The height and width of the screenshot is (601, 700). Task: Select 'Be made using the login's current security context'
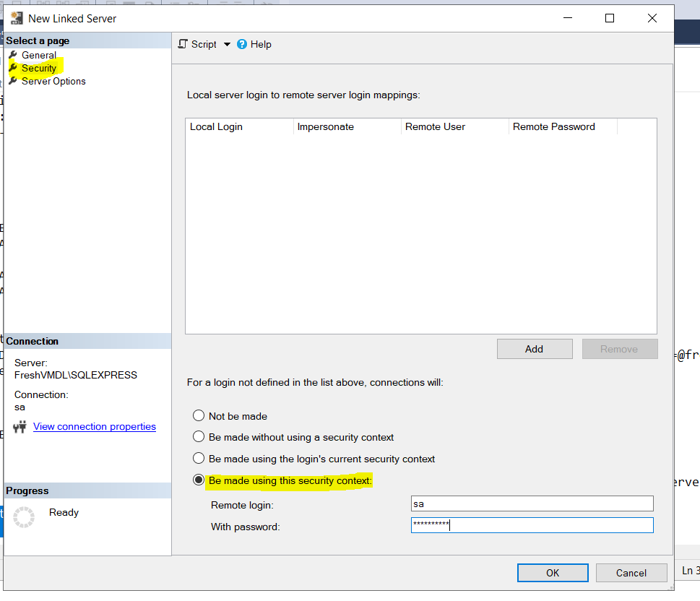click(199, 457)
